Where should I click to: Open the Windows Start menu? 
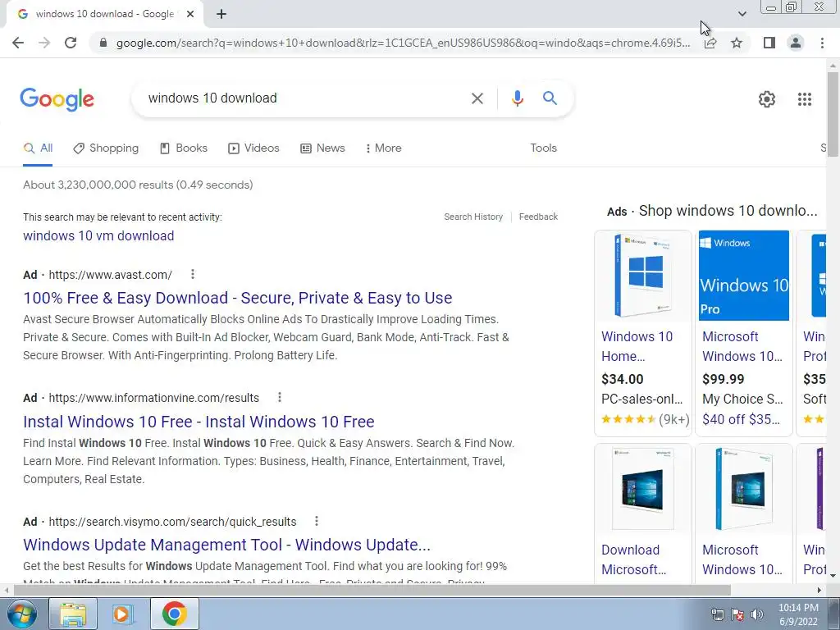21,614
